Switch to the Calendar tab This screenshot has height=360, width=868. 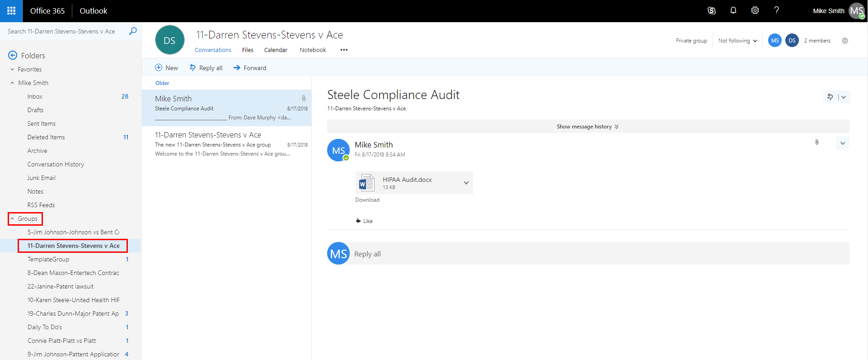(x=276, y=50)
